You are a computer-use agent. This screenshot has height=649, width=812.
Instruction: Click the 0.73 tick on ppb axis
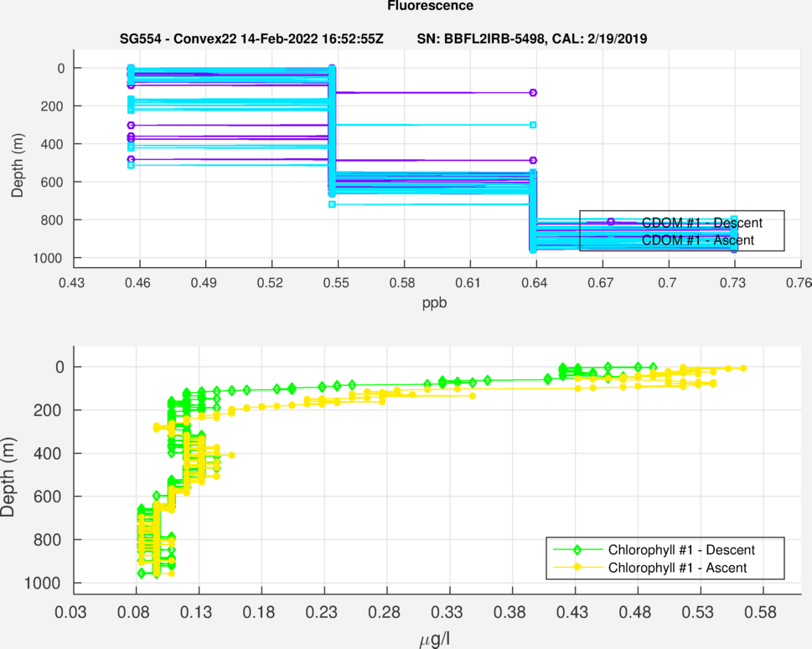(732, 282)
